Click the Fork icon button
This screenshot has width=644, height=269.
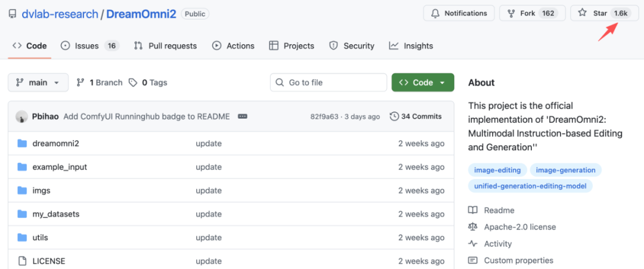click(x=511, y=13)
